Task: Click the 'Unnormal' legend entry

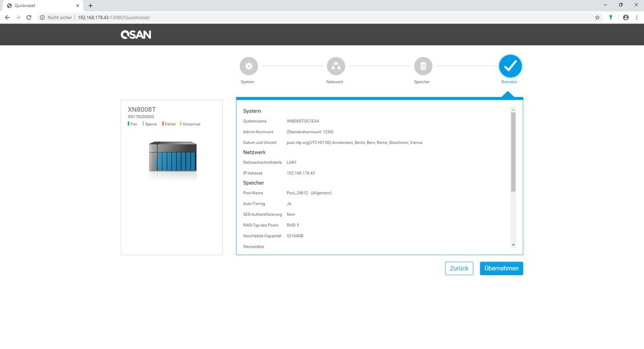Action: (x=190, y=124)
